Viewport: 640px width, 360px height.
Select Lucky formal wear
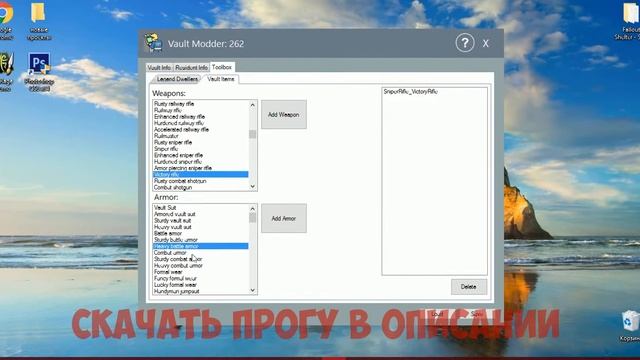click(x=200, y=284)
